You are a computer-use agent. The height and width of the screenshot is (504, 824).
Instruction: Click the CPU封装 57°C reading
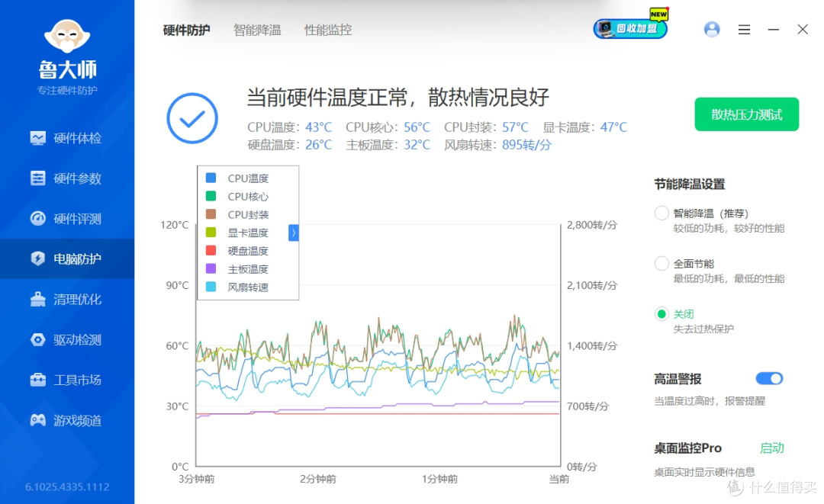tap(486, 127)
